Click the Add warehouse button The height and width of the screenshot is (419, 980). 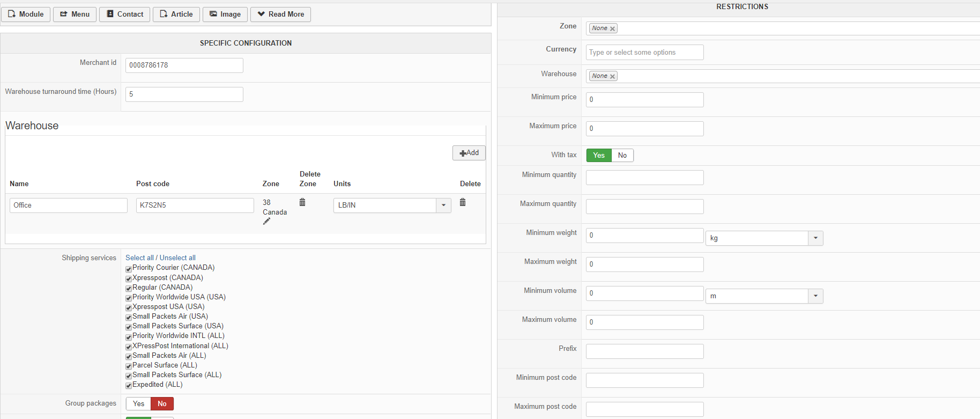(x=469, y=153)
